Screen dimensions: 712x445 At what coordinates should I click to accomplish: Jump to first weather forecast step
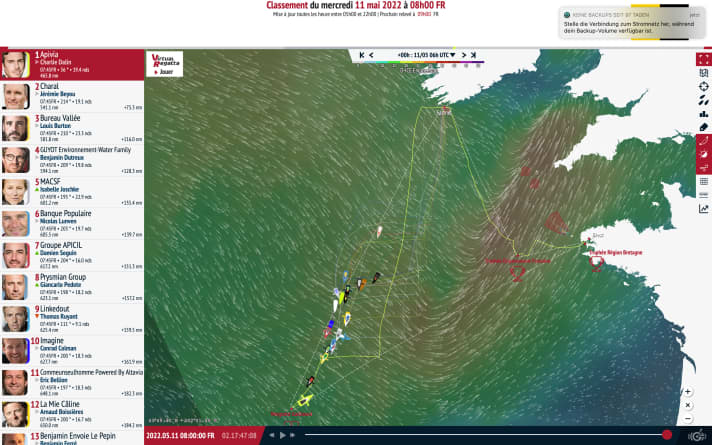pos(362,55)
